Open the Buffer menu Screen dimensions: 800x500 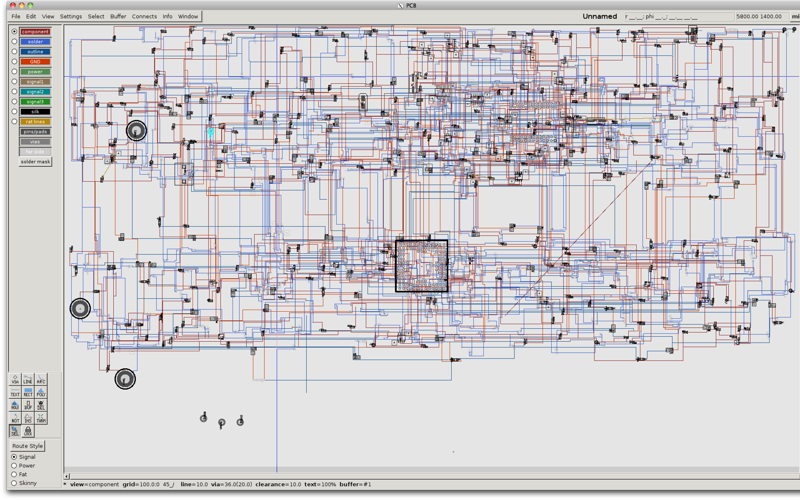[x=118, y=16]
